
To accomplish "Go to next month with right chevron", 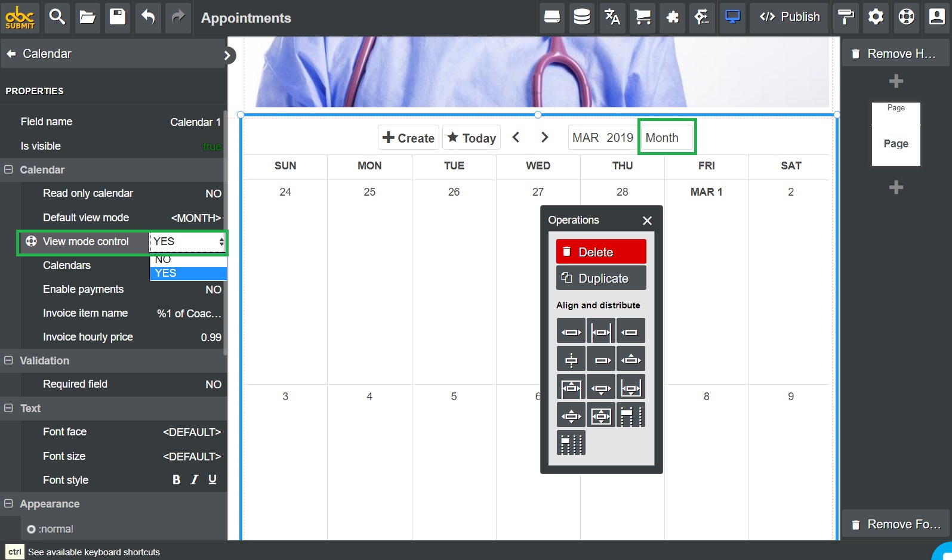I will (544, 138).
